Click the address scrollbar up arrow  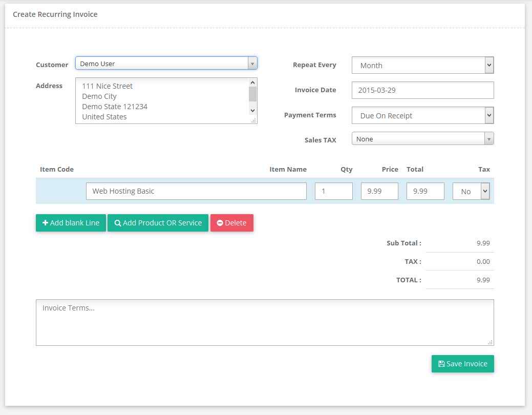[252, 82]
